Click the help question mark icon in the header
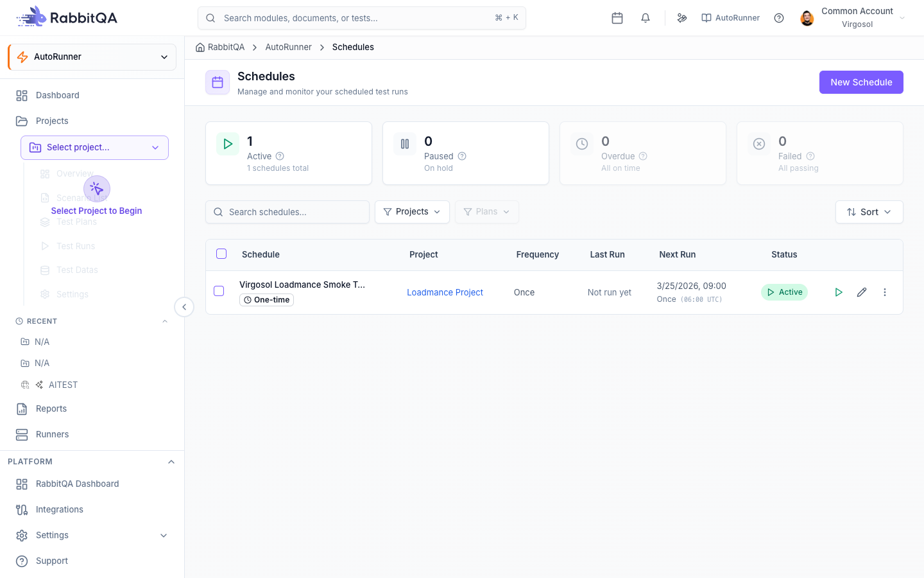Screen dimensions: 924x578 pos(779,18)
